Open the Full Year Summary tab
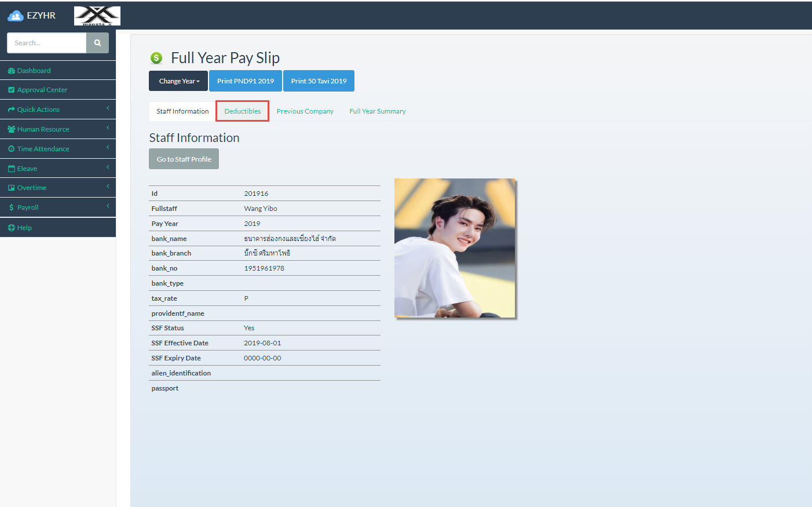 [377, 111]
